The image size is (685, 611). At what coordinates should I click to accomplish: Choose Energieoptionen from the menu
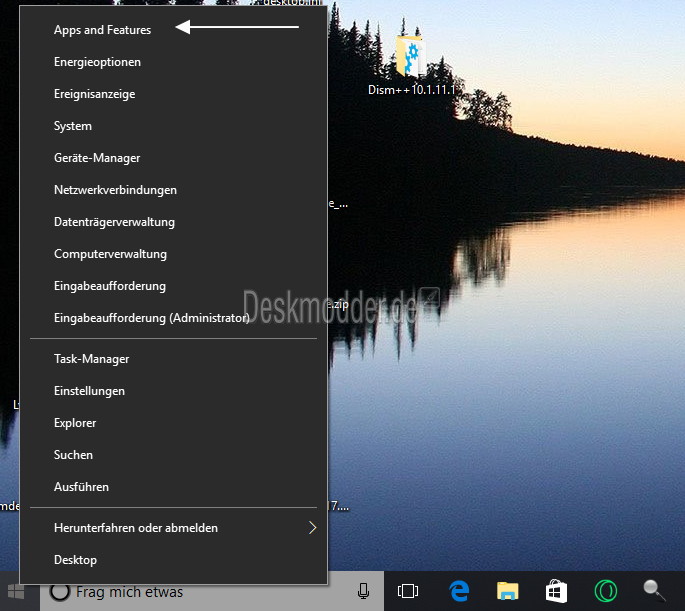97,62
